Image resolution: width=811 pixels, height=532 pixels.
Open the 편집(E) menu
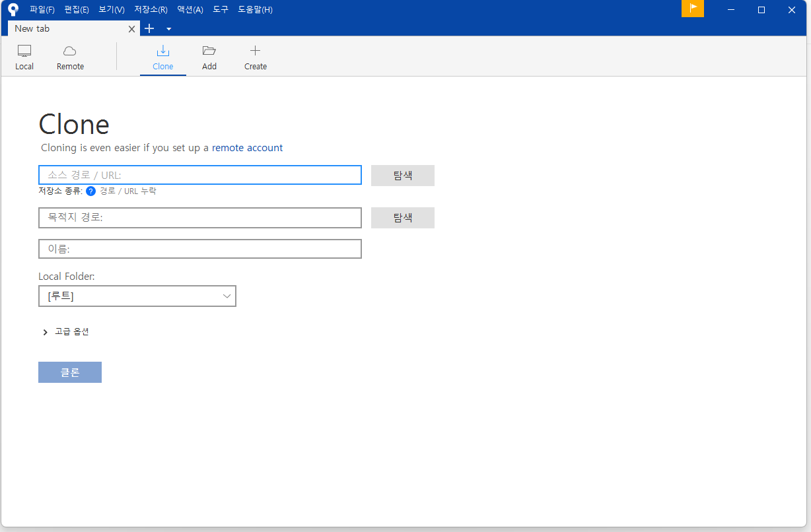click(x=77, y=10)
